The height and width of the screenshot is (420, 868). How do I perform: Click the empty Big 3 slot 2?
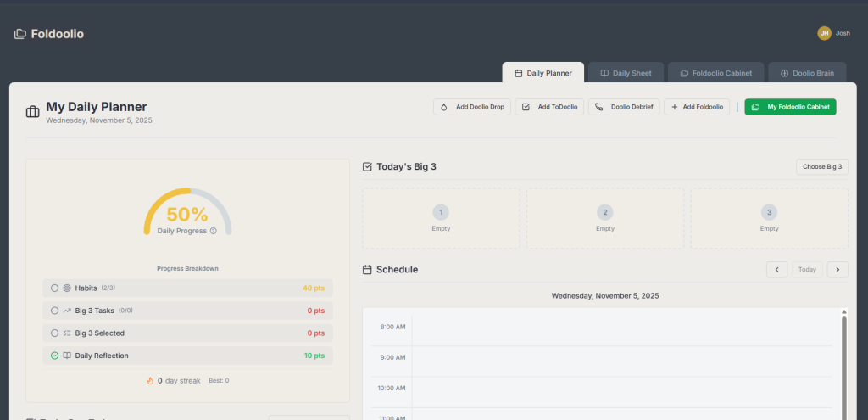click(604, 218)
